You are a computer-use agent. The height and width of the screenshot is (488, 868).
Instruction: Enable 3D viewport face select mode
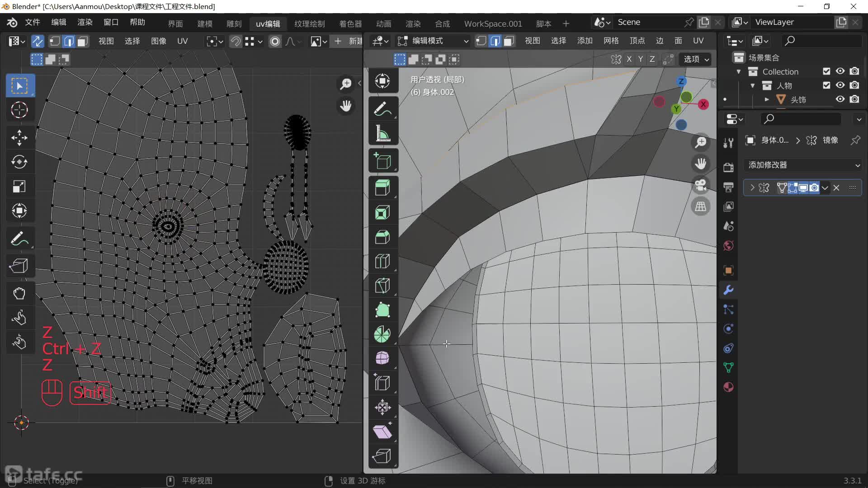point(509,41)
